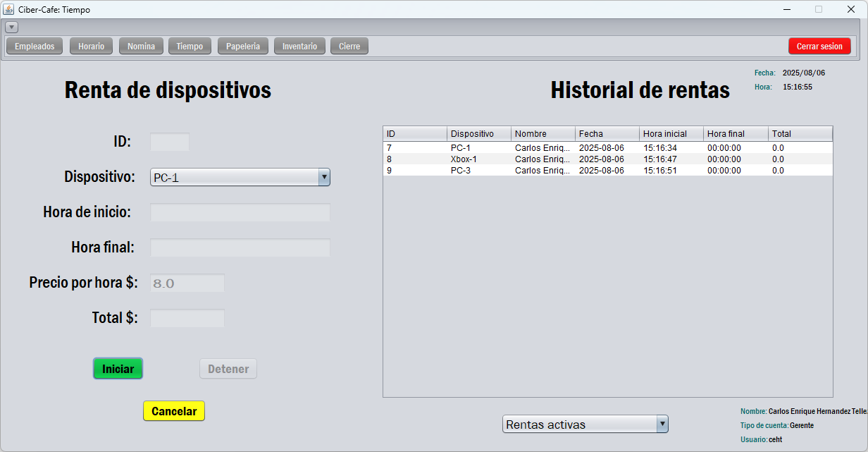This screenshot has height=452, width=868.
Task: Sort by Nombre column header
Action: 543,134
